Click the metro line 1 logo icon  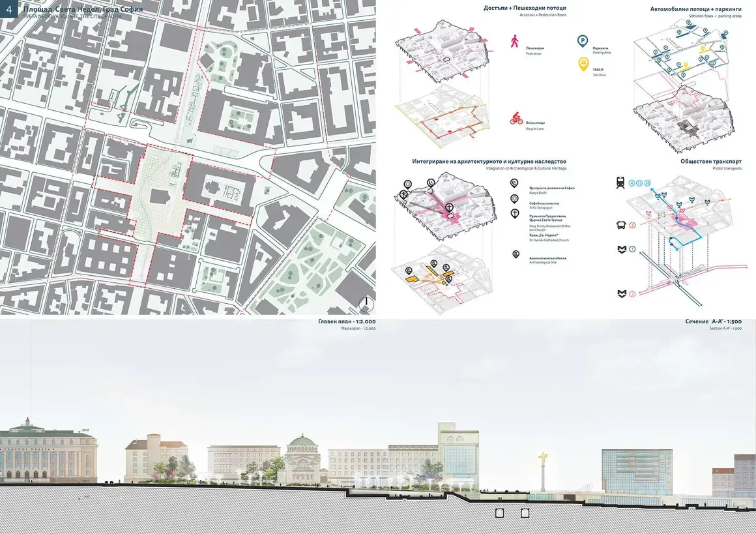(621, 249)
